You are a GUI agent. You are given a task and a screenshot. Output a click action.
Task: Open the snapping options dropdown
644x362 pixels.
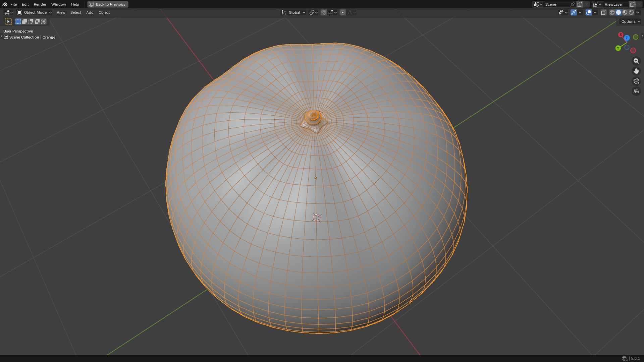click(332, 12)
